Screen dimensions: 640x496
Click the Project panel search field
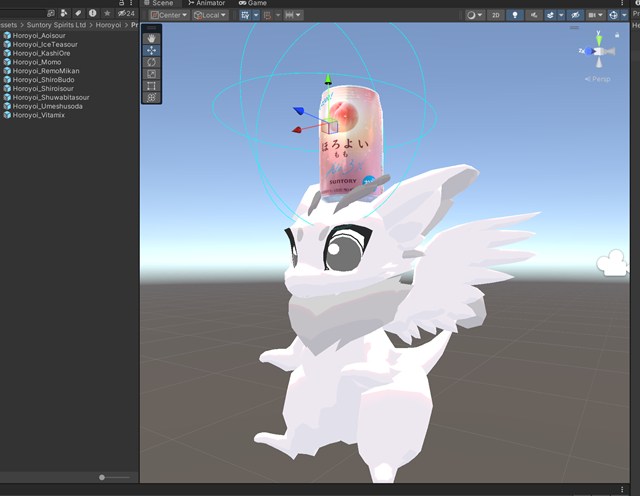coord(21,13)
